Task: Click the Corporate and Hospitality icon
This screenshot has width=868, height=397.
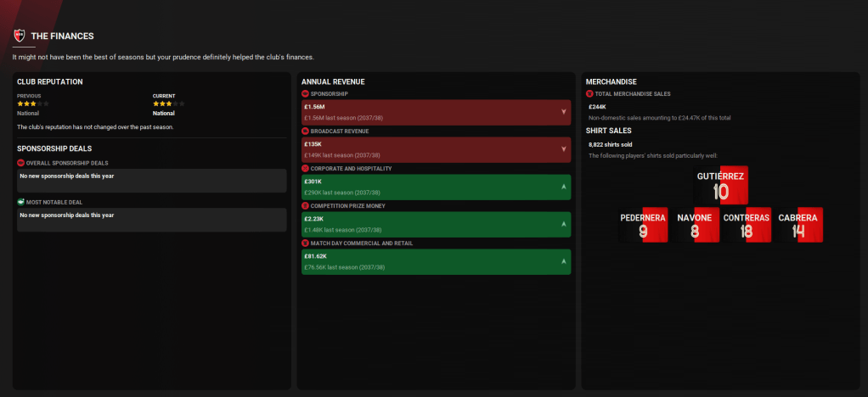Action: coord(305,169)
